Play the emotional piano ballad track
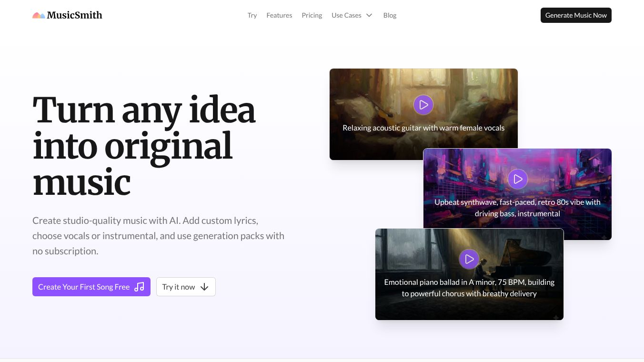 (x=469, y=259)
